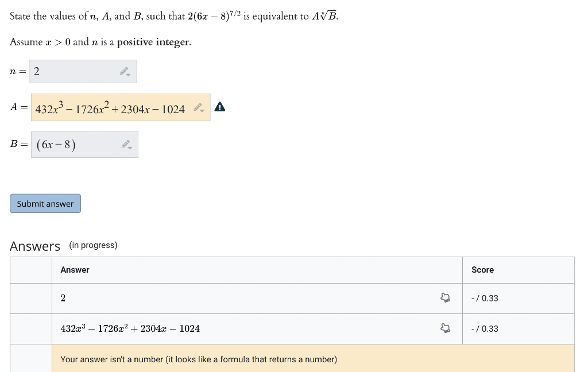Image resolution: width=588 pixels, height=372 pixels.
Task: Click the in progress label near Answers
Action: (93, 245)
